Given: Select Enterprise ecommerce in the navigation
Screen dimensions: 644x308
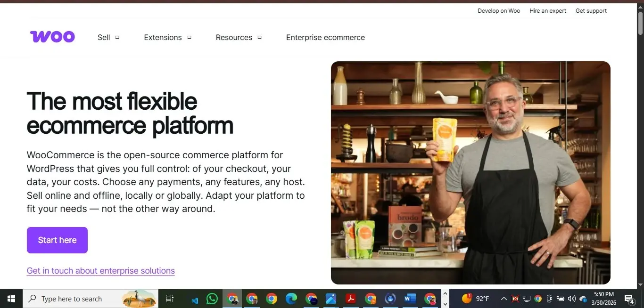Looking at the screenshot, I should click(325, 37).
